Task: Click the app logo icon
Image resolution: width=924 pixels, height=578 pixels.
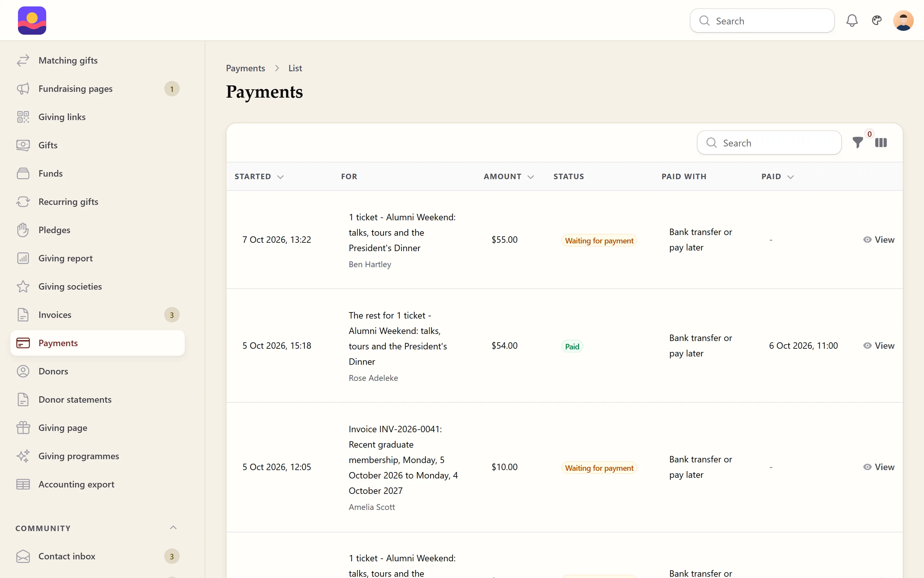Action: (x=32, y=21)
